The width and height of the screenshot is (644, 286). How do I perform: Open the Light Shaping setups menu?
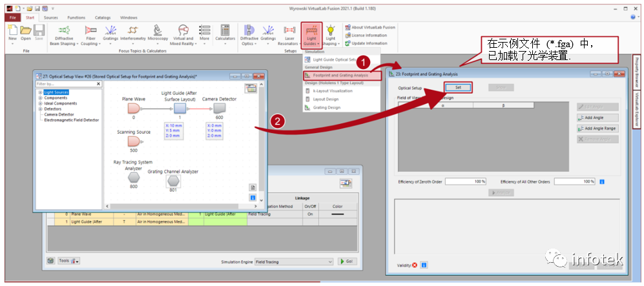[x=330, y=35]
